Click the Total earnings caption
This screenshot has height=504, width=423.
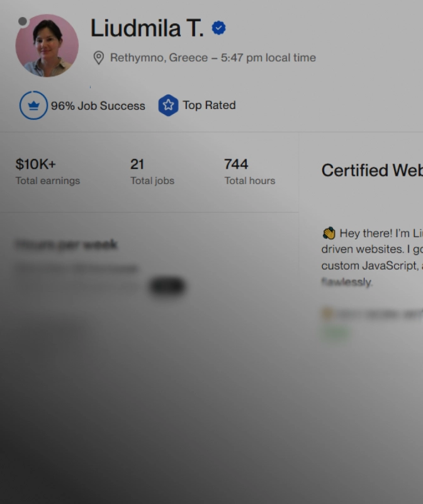point(48,181)
